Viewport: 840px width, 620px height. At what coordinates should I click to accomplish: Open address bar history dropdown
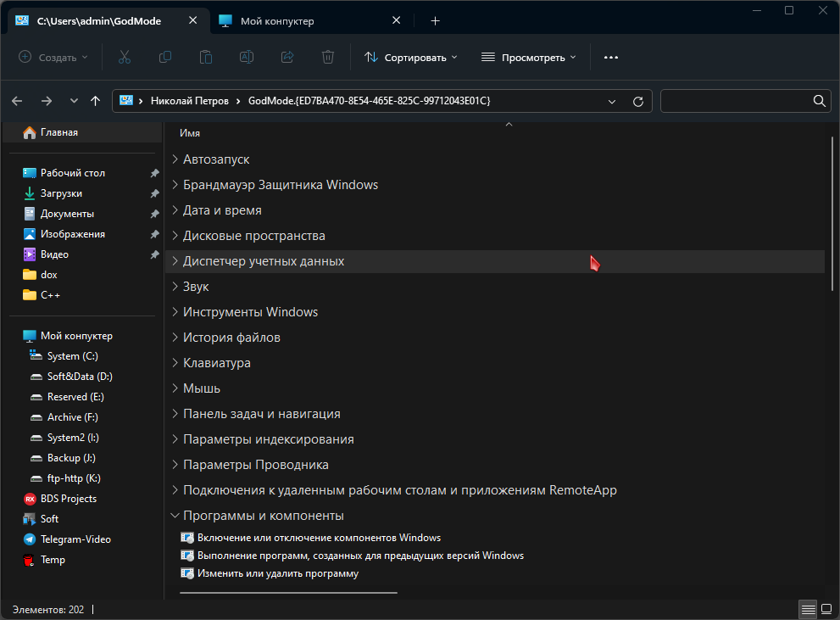pos(612,101)
